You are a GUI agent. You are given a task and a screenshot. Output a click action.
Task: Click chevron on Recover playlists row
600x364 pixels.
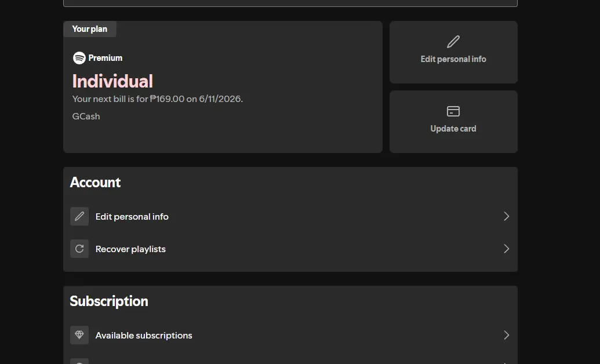[506, 249]
